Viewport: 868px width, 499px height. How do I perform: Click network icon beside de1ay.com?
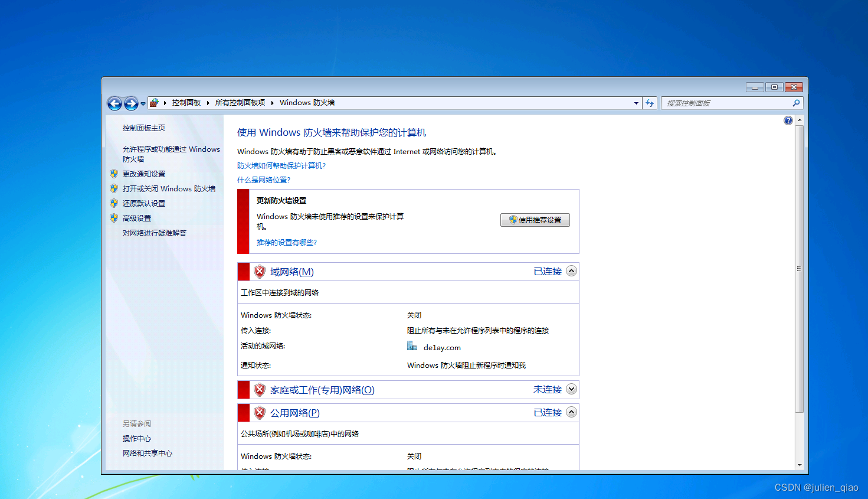[x=412, y=346]
